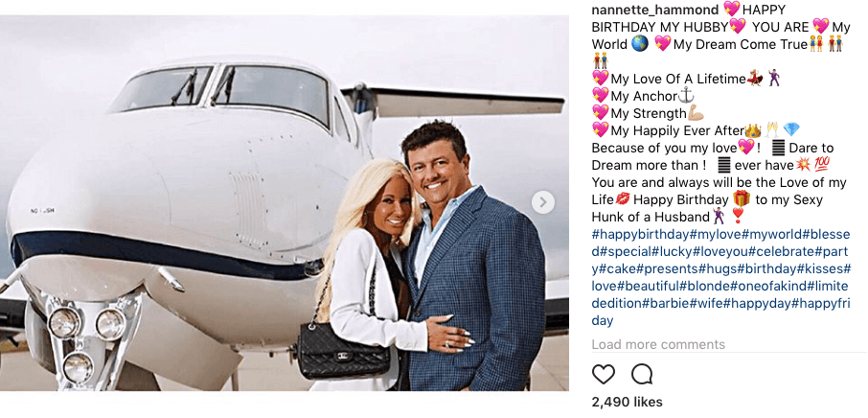Open the #happybirthday hashtag
868x418 pixels.
click(639, 234)
